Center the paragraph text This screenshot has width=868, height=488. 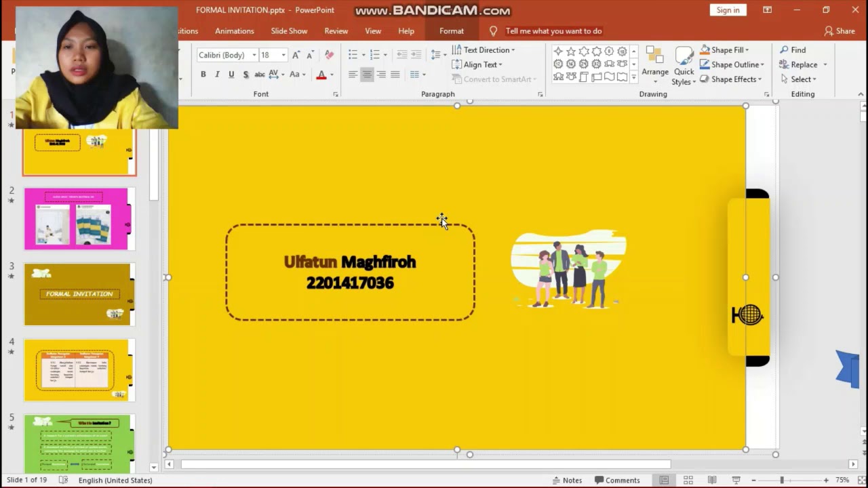pos(367,75)
